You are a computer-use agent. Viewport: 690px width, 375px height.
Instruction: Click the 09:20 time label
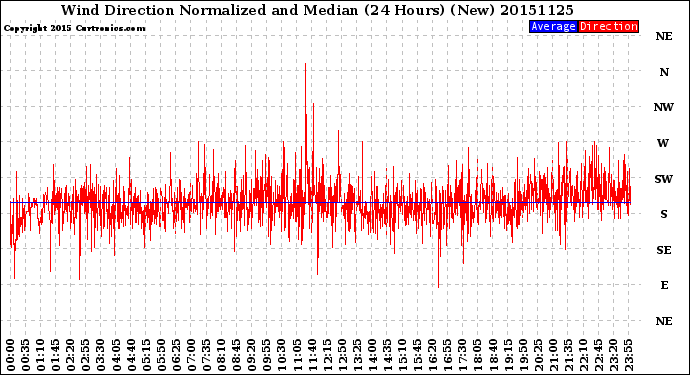252,355
